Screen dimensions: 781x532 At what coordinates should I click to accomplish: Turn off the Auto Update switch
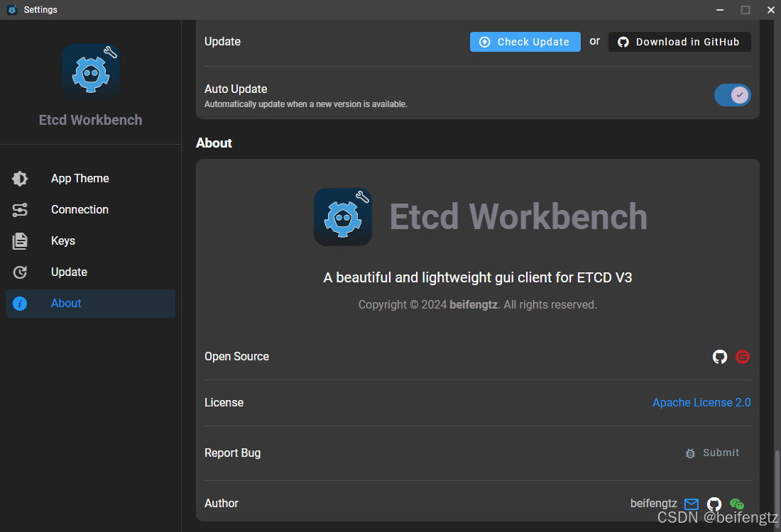pos(732,95)
